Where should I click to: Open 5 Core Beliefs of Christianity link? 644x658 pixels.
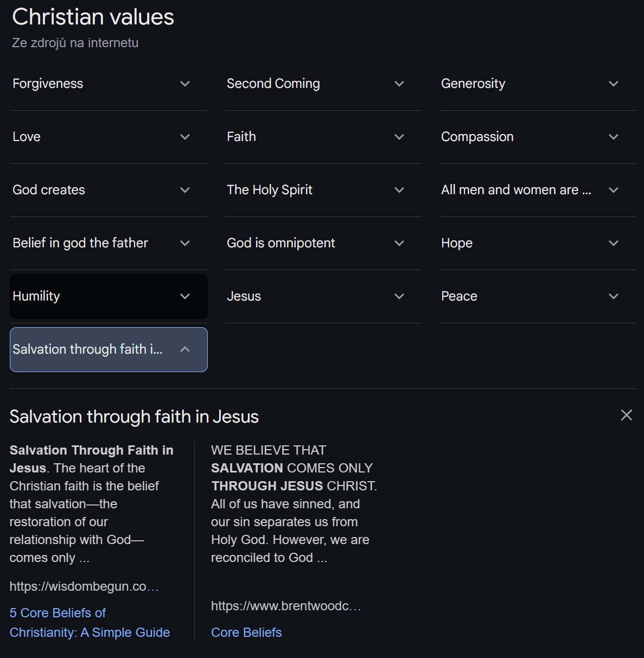(90, 623)
